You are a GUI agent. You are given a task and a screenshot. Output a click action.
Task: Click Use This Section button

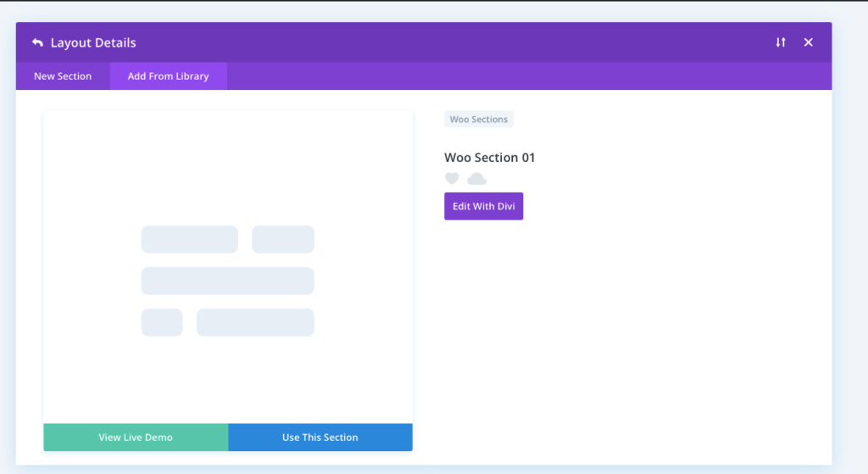coord(320,438)
